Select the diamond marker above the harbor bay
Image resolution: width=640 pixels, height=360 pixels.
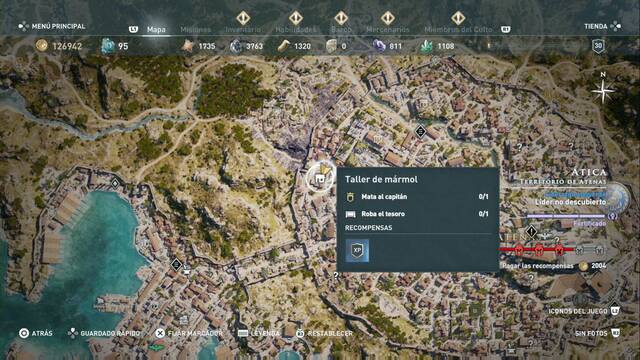116,183
